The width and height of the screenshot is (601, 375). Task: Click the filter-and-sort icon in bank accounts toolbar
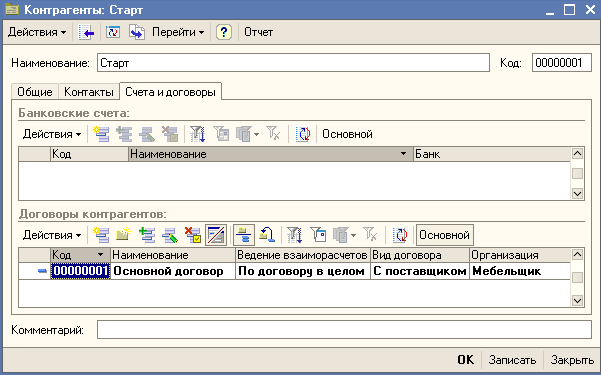click(198, 134)
